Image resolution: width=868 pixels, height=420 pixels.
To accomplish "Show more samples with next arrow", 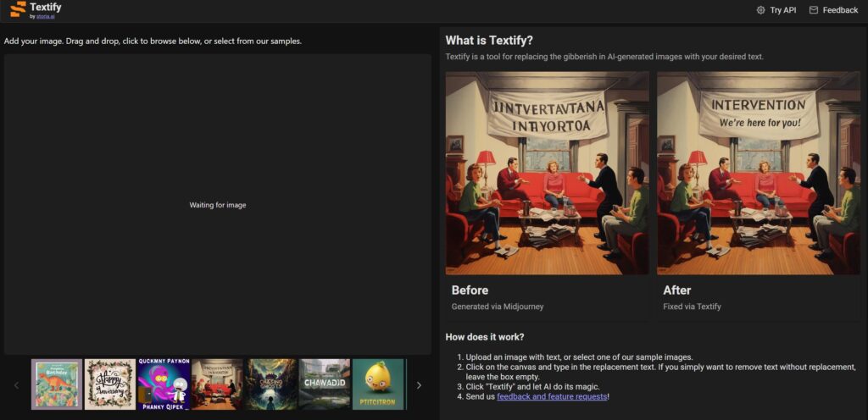I will 419,385.
